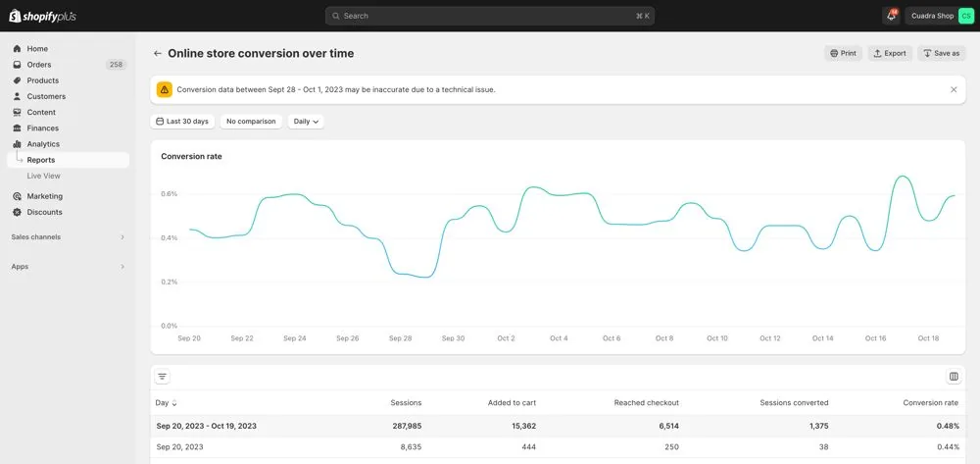The image size is (980, 464).
Task: Click the Sessions column header
Action: (406, 403)
